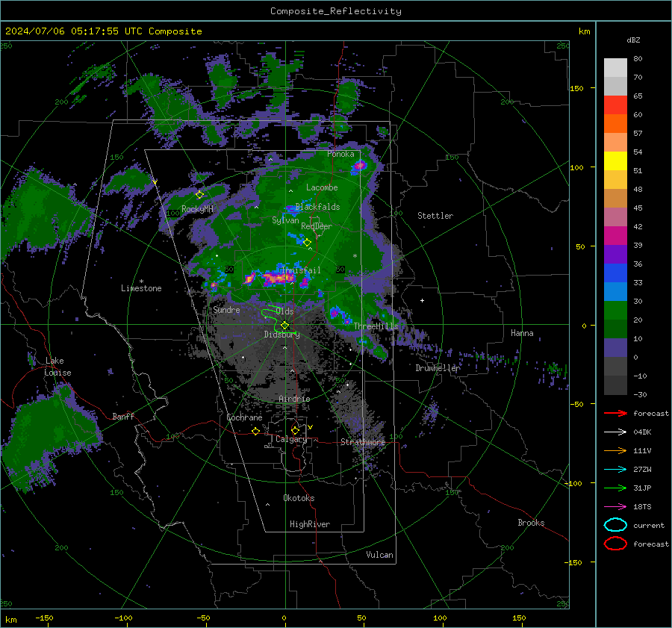Click the yellow diamond marker south of RedDeer
Viewport: 672px width, 628px height.
[x=308, y=243]
